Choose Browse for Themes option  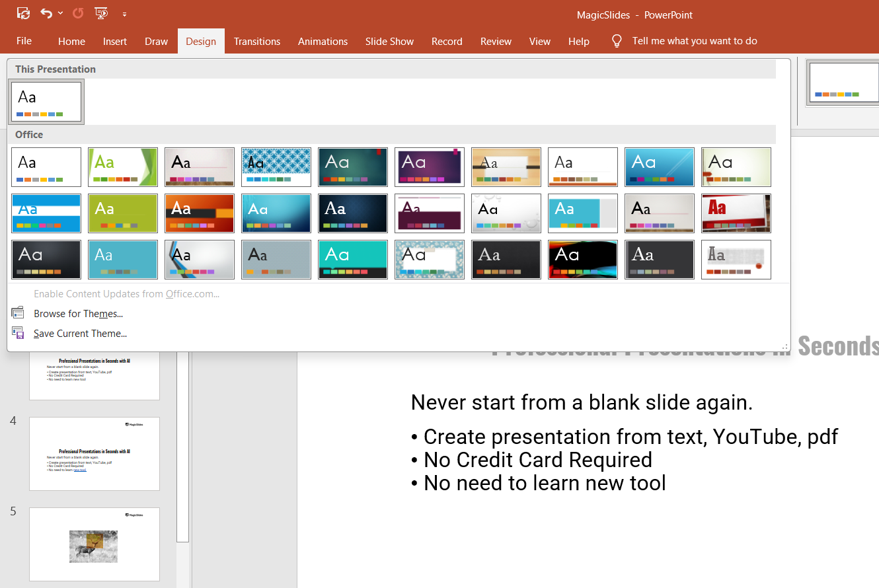point(78,314)
